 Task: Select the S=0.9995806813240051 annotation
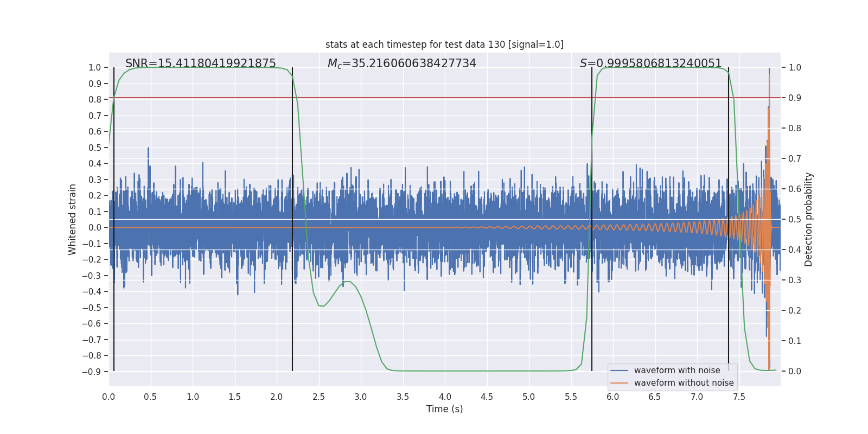(651, 63)
